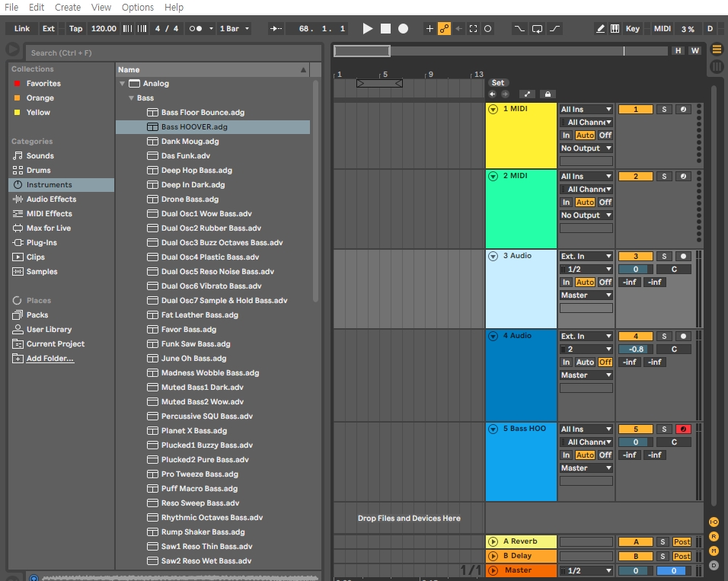The width and height of the screenshot is (728, 581).
Task: Click the Tap tempo button
Action: coord(75,29)
